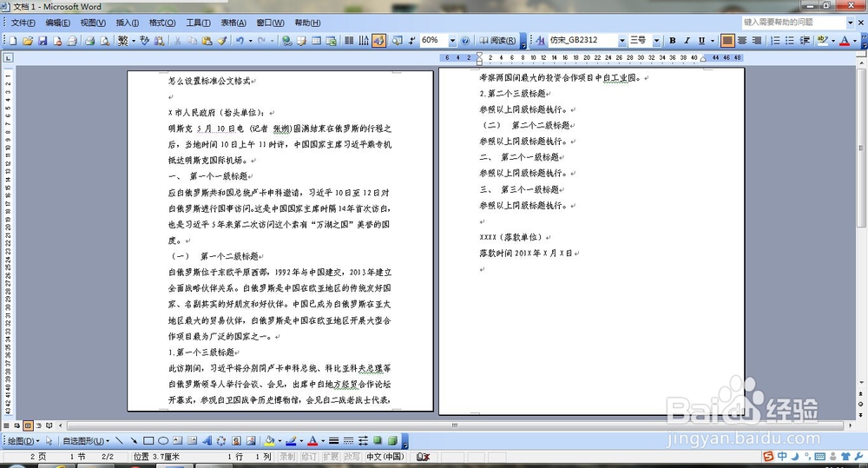The width and height of the screenshot is (868, 468).
Task: Open a file with the folder icon
Action: click(x=28, y=41)
